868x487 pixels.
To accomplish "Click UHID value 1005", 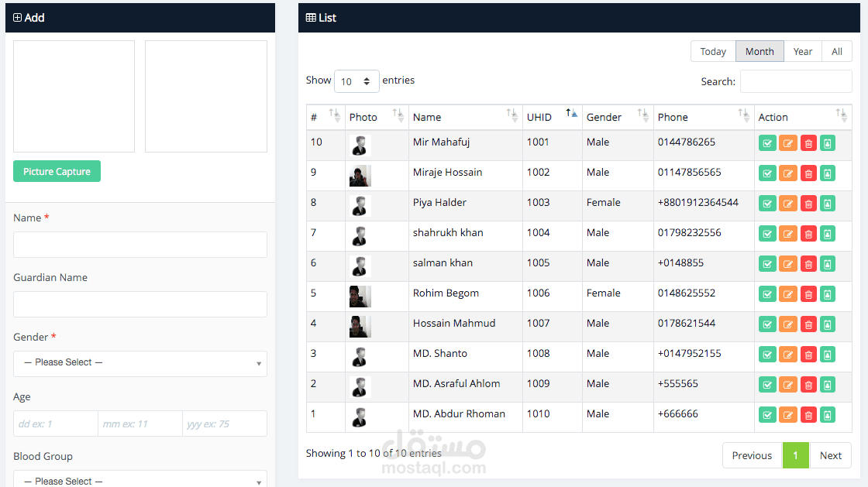I will 538,262.
